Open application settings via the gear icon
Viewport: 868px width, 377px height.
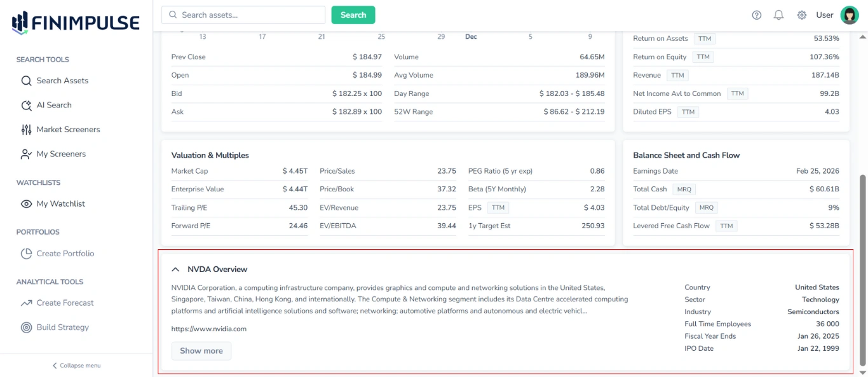tap(801, 15)
